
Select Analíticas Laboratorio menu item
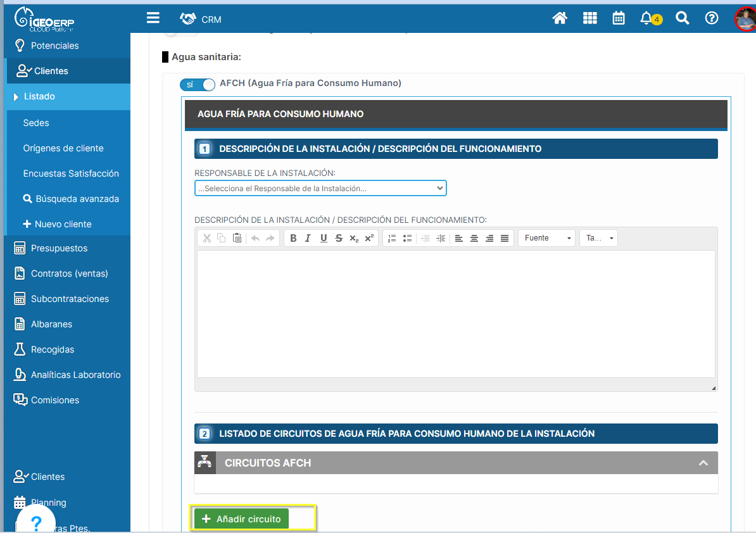coord(75,375)
